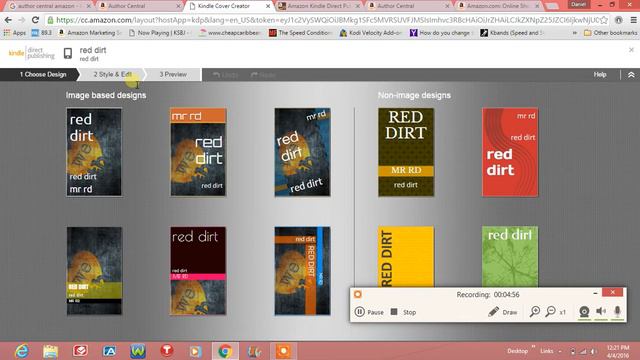The width and height of the screenshot is (640, 360).
Task: Open the green W app in taskbar
Action: pyautogui.click(x=138, y=351)
